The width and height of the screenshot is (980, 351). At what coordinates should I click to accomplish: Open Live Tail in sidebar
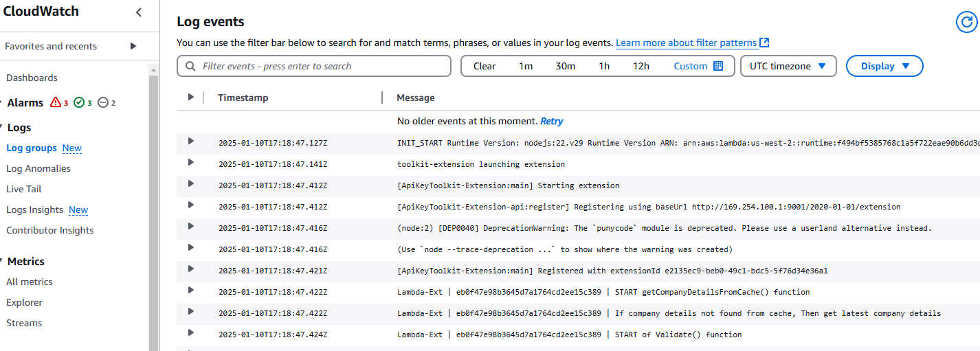[x=24, y=189]
